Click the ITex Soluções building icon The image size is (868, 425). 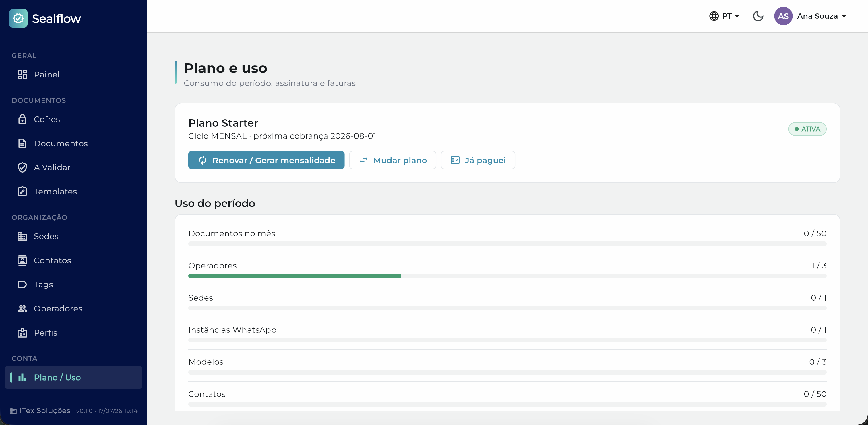13,411
